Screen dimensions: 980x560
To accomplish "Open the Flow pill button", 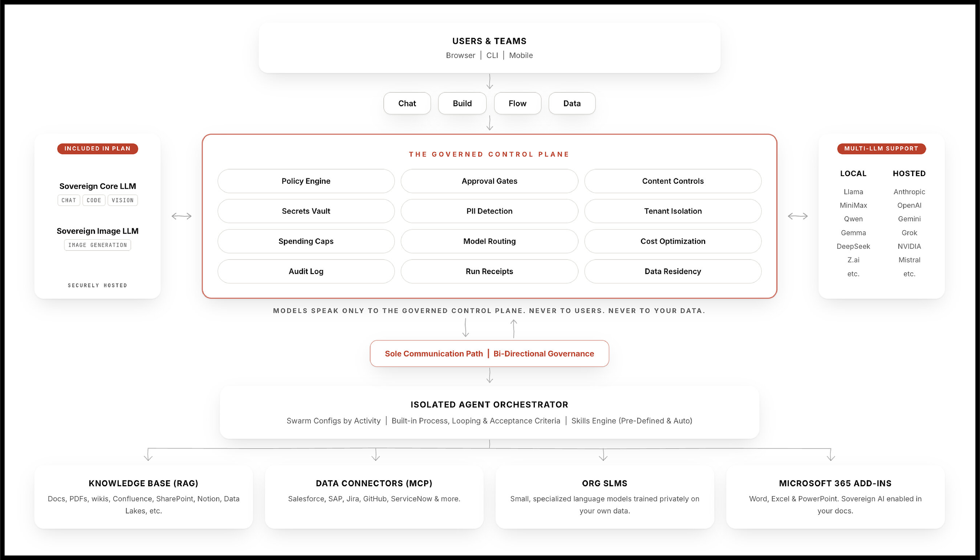I will [517, 103].
